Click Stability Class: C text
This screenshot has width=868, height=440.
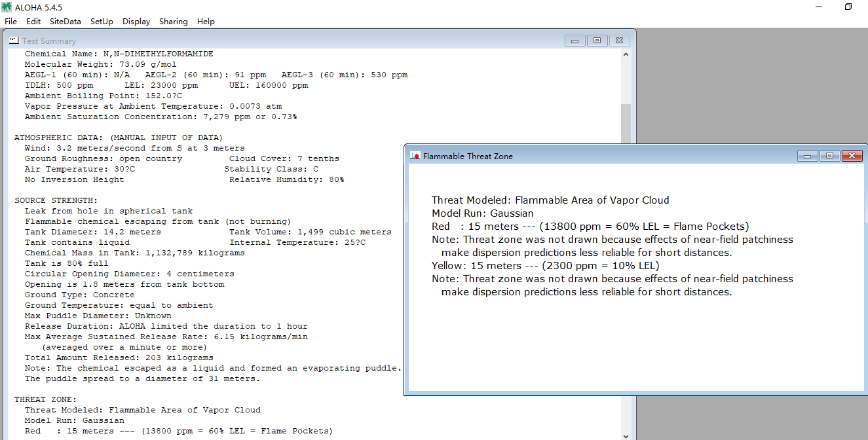click(x=271, y=169)
